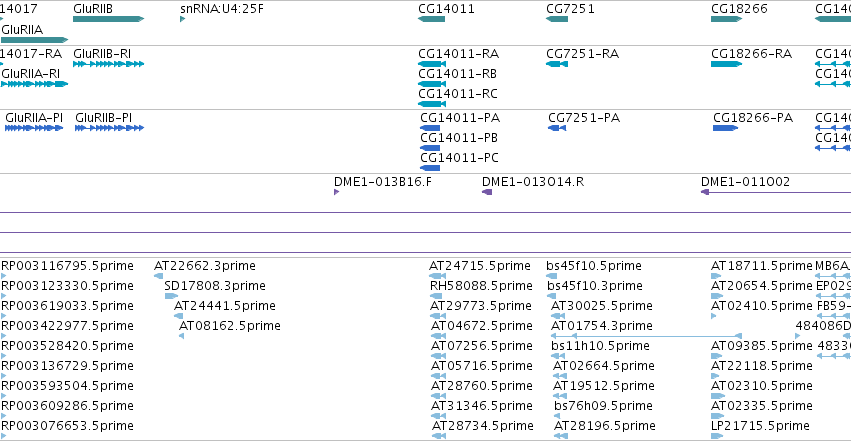Select the CG18266 gene arrow
This screenshot has width=851, height=441.
click(x=726, y=19)
